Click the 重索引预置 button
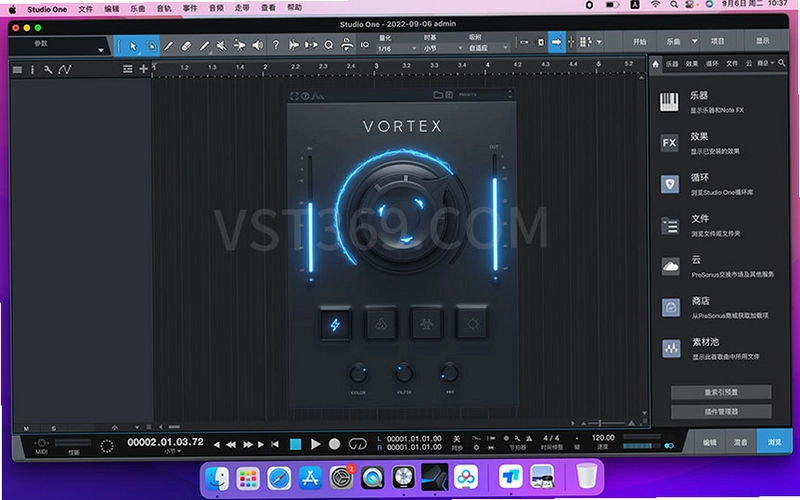 coord(721,392)
